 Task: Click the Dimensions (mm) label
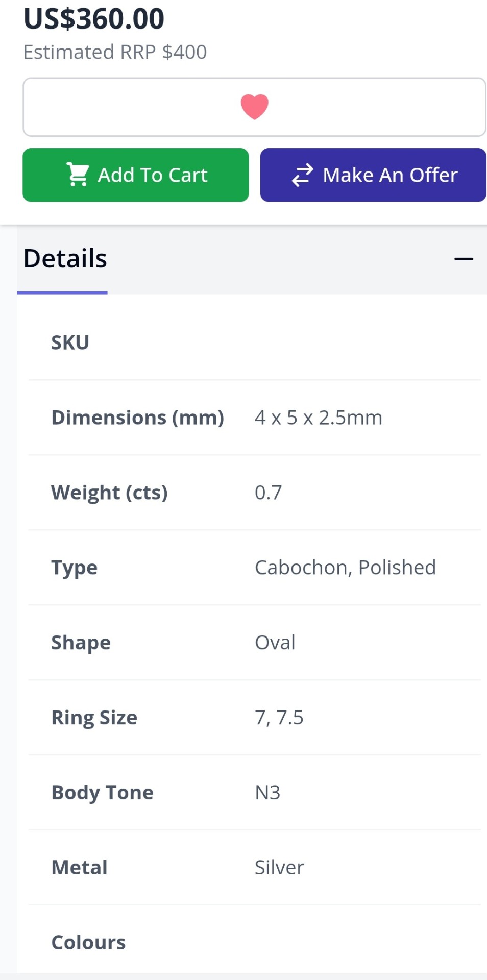click(x=138, y=418)
